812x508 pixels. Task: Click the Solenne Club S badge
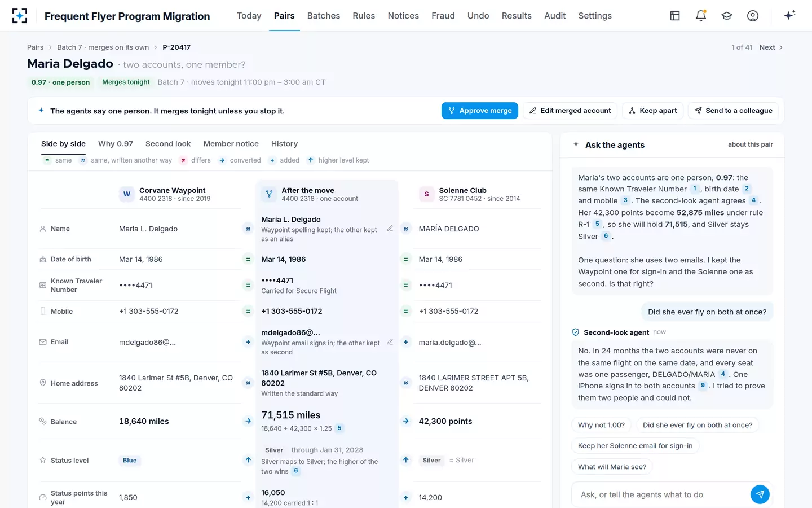(x=426, y=194)
